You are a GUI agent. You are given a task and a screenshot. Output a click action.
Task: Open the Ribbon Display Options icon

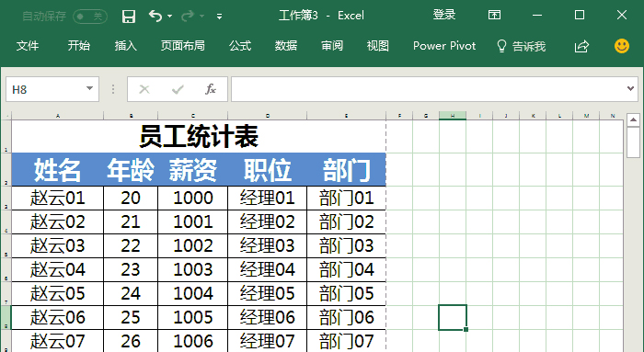point(494,16)
